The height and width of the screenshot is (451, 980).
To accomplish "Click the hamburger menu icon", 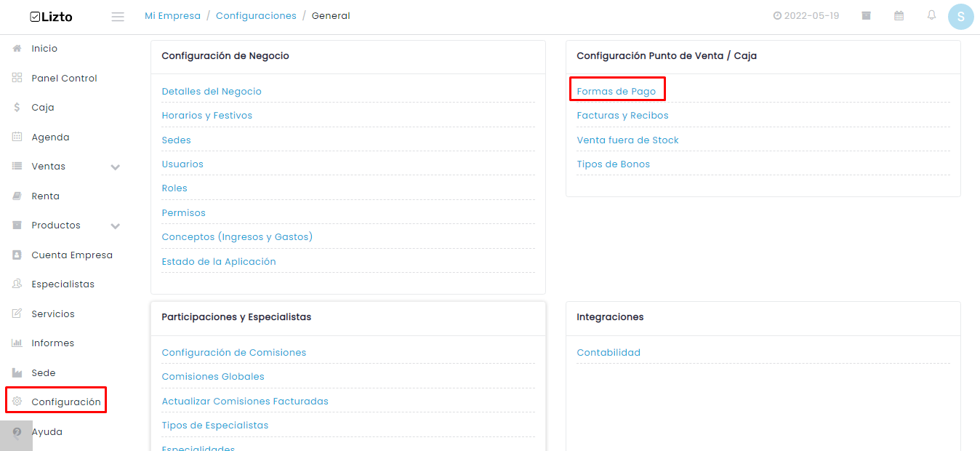I will [x=118, y=16].
